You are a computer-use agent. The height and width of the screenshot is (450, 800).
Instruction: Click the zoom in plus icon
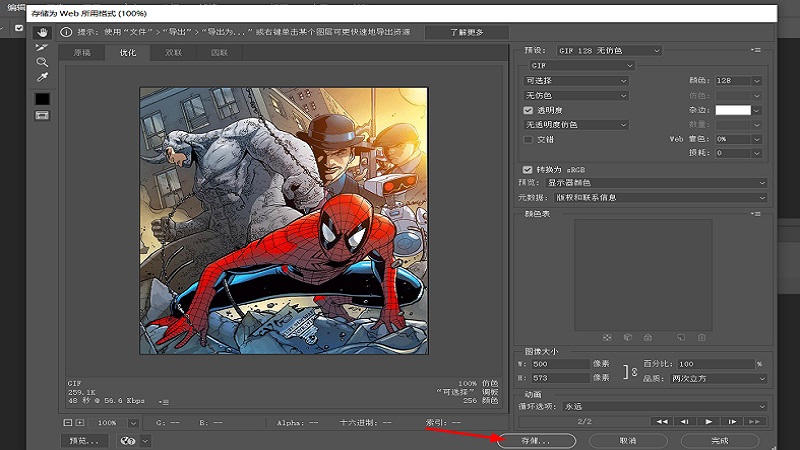tap(80, 422)
